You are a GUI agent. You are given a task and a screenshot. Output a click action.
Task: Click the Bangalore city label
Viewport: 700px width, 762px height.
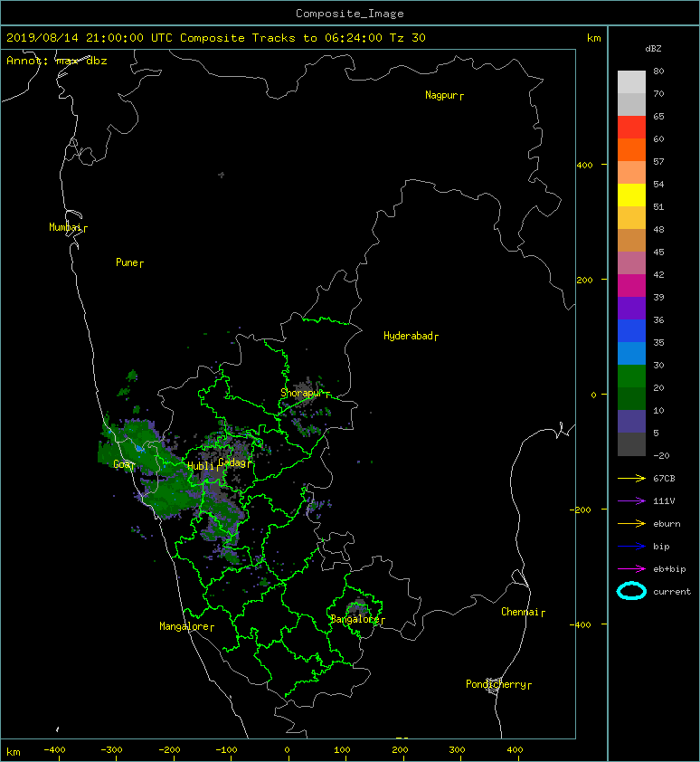[355, 619]
